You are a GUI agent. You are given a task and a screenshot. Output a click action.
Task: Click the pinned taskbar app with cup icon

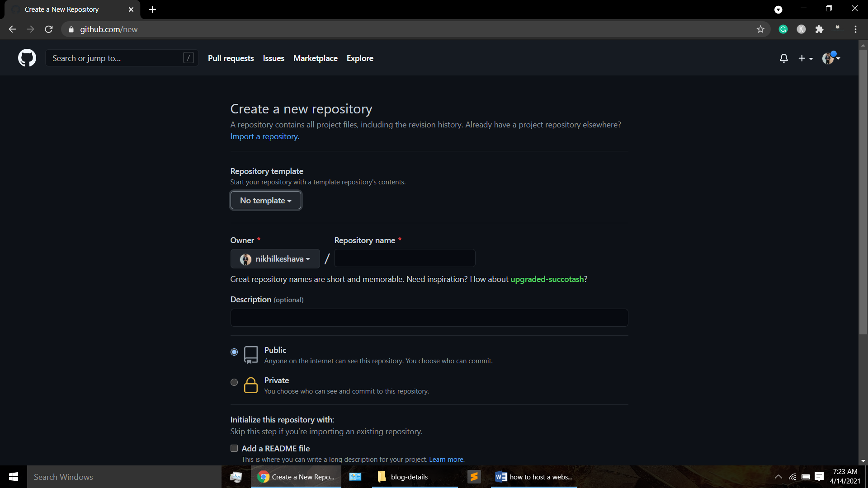click(236, 477)
